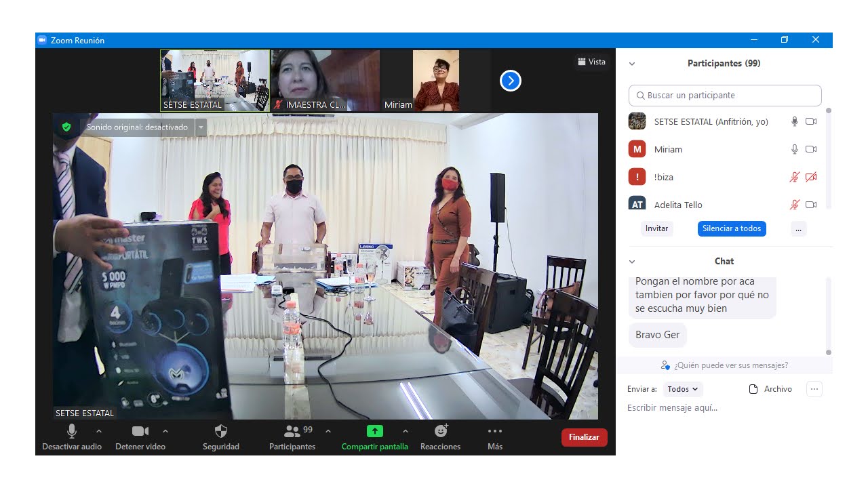Screen dimensions: 868x488
Task: Click chat message starting Pongan el nombre
Action: point(703,297)
